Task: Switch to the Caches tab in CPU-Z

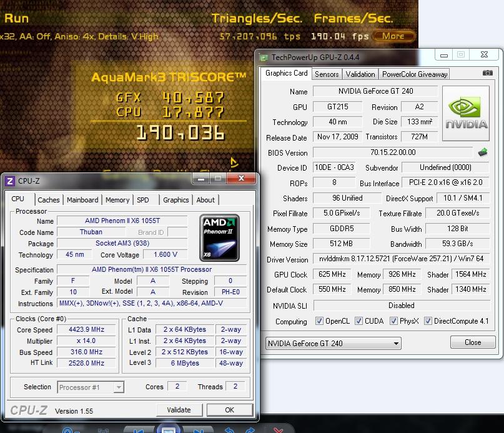Action: click(49, 200)
